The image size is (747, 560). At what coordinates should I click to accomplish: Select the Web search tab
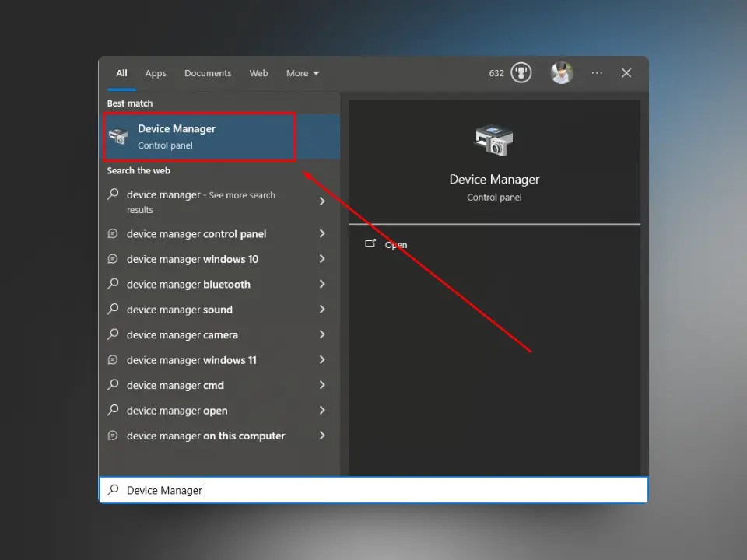(258, 72)
